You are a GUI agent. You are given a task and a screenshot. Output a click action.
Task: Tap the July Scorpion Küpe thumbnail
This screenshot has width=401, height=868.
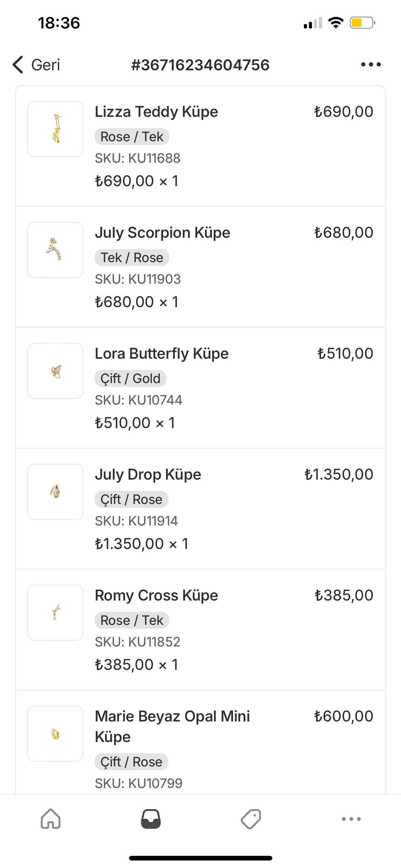coord(55,250)
